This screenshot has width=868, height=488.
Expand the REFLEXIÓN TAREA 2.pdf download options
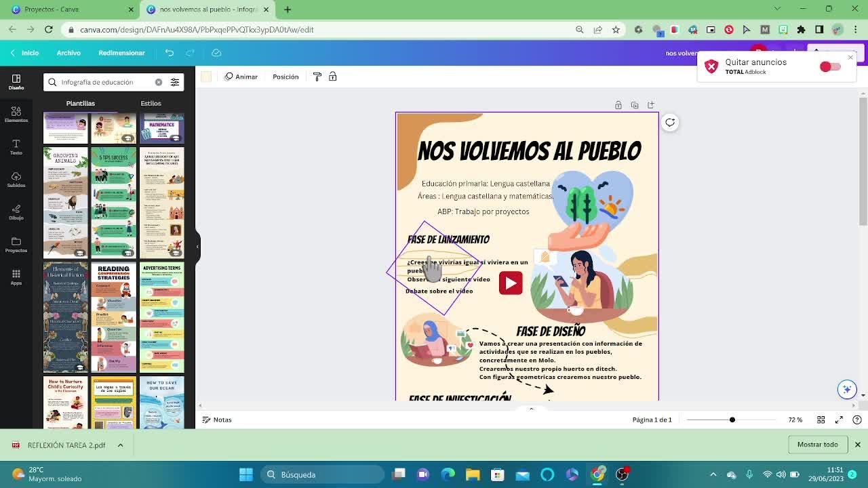120,445
